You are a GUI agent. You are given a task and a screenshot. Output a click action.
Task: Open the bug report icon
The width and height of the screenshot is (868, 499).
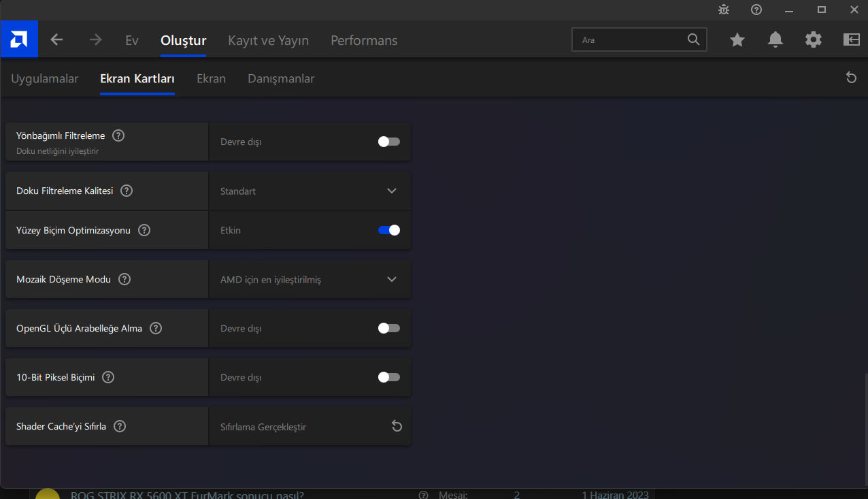click(724, 10)
